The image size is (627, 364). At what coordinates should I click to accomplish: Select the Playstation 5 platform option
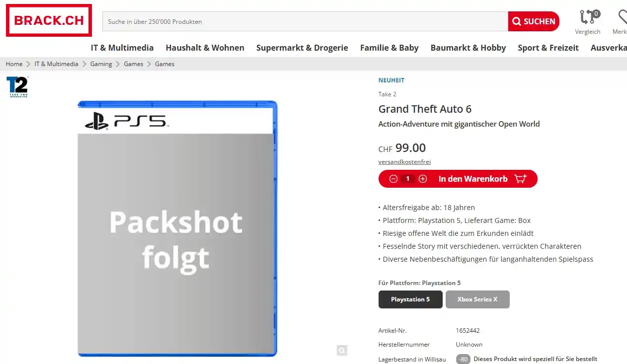(x=410, y=299)
